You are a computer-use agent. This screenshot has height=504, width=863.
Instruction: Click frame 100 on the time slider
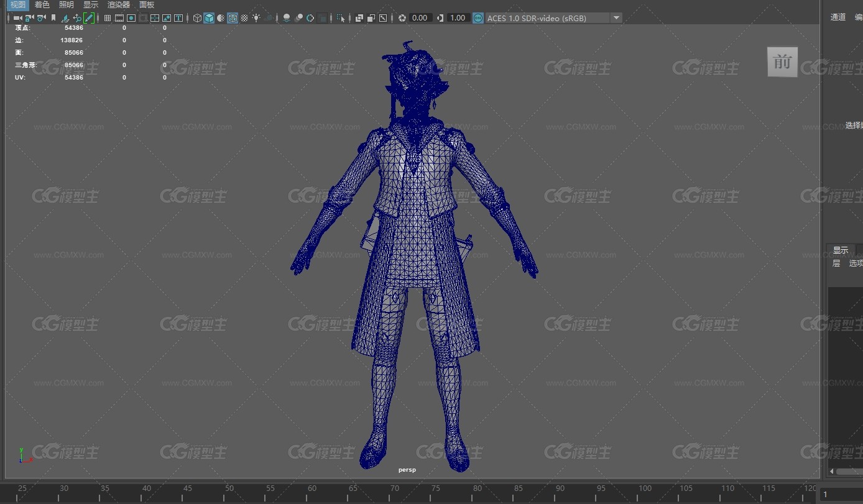click(x=645, y=489)
